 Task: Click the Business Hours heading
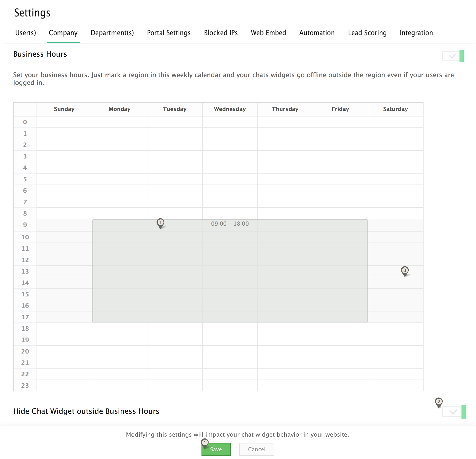(x=40, y=54)
